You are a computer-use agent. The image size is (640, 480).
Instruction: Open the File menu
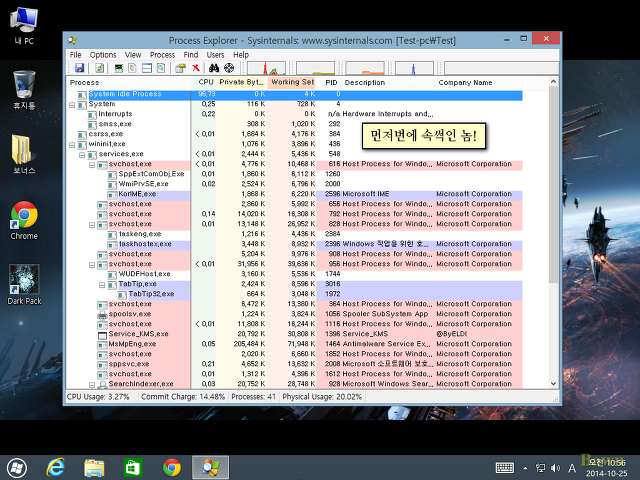pos(76,55)
